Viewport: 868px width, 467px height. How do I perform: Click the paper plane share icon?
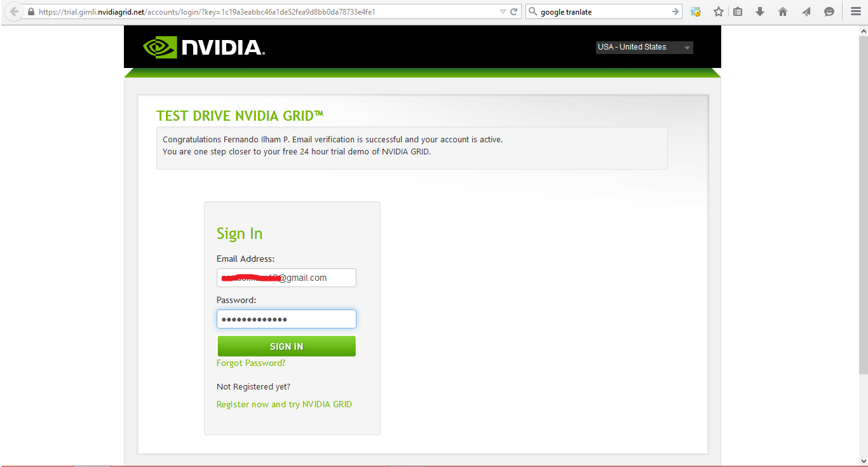click(x=806, y=11)
